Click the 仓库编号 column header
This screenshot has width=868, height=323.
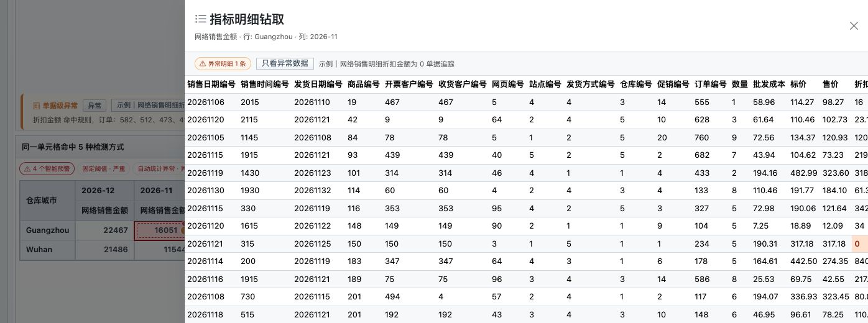(x=636, y=84)
